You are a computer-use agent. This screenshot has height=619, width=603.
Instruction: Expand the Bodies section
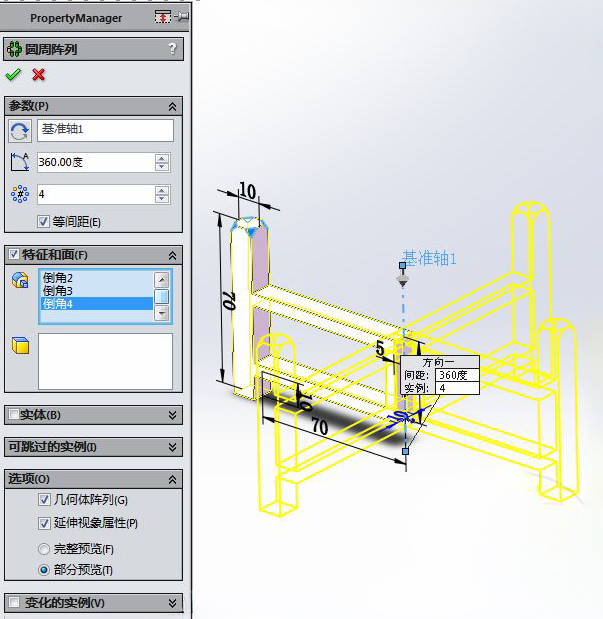click(x=173, y=415)
